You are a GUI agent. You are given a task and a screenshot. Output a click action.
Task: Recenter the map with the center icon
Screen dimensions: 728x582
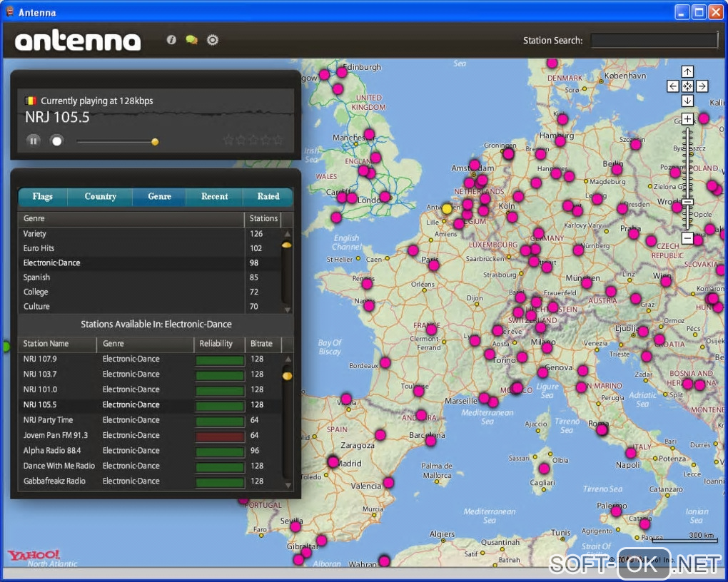click(x=687, y=86)
